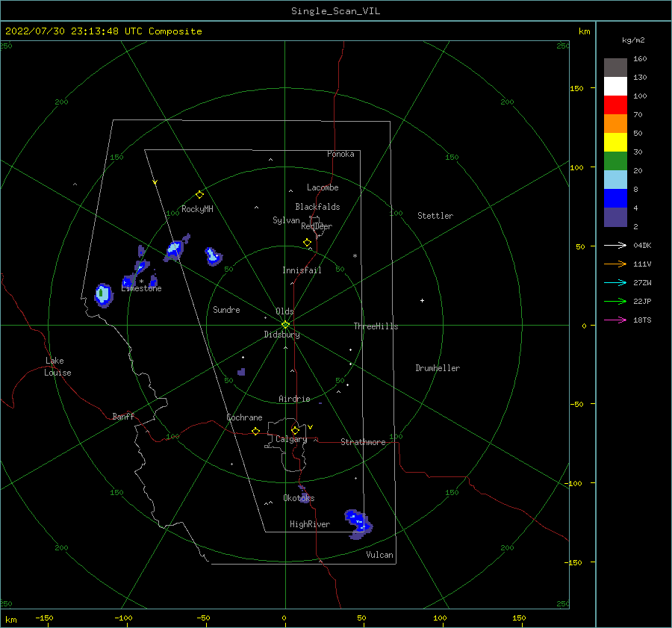Click the Vulcan label
The height and width of the screenshot is (628, 672).
click(x=379, y=555)
